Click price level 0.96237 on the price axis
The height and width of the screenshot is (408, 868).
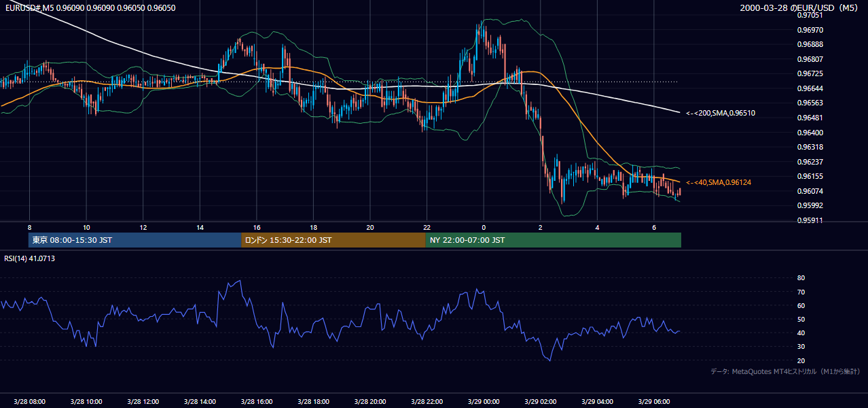(x=811, y=162)
